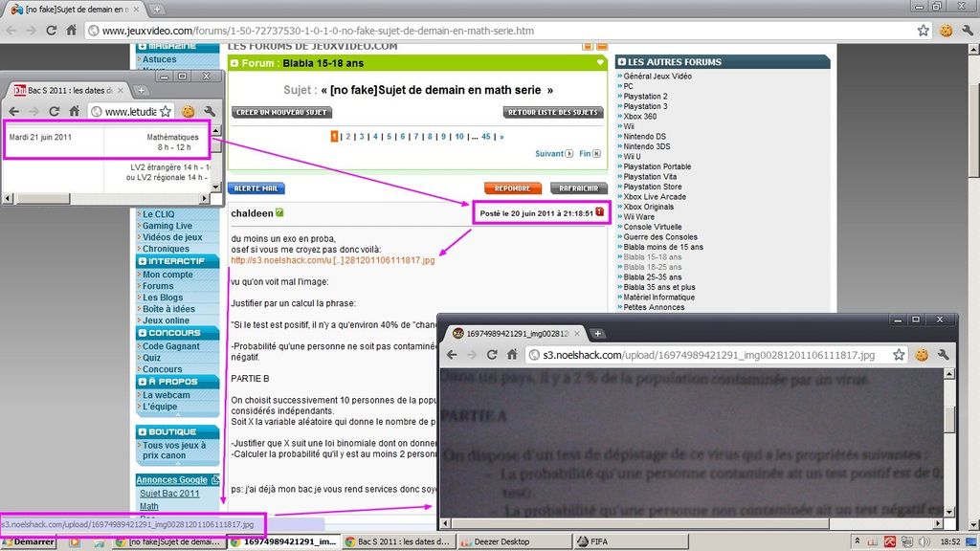
Task: Click the heart icon on the forum header
Action: [600, 62]
